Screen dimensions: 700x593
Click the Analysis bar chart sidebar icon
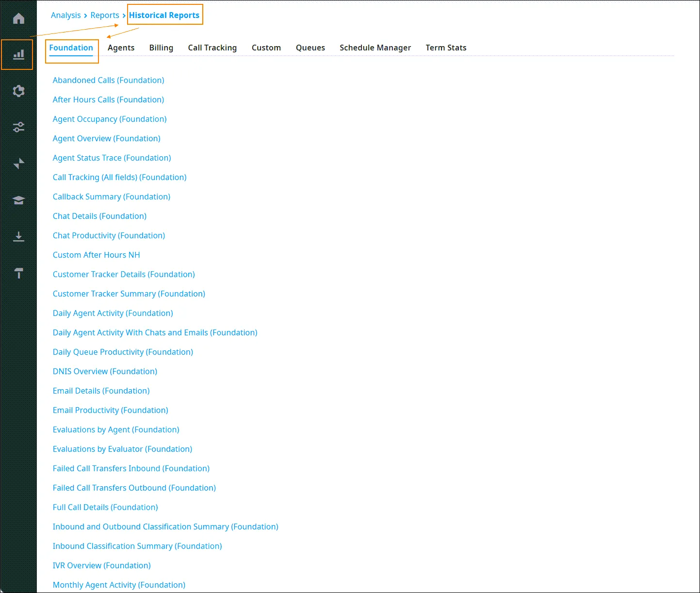click(18, 54)
